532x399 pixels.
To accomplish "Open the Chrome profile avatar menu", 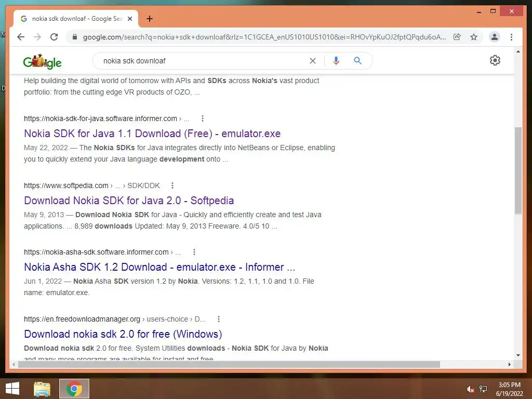I will (x=495, y=37).
